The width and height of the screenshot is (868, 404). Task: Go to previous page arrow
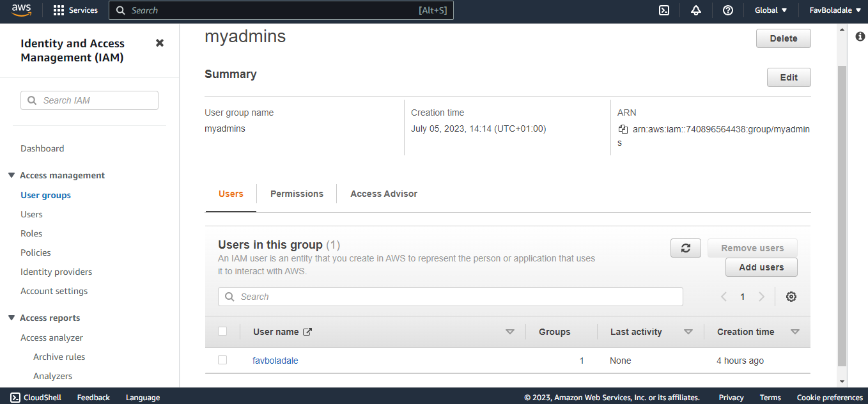click(x=724, y=297)
